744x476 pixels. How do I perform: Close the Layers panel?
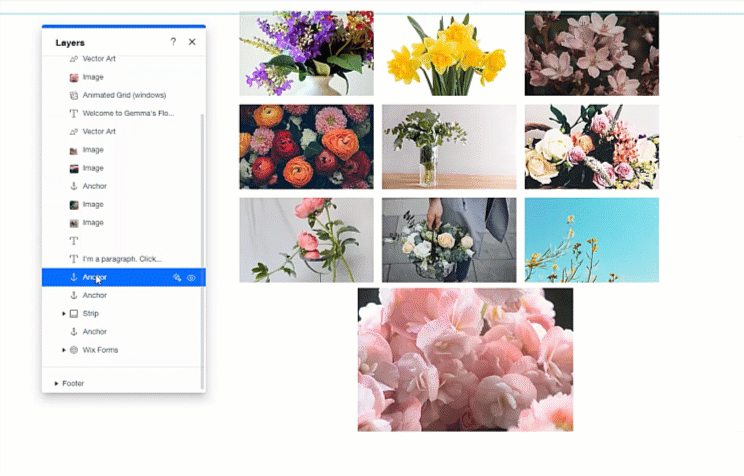(x=192, y=42)
